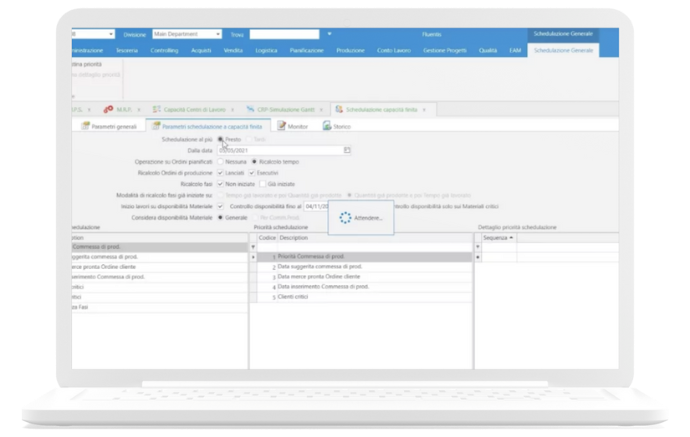The height and width of the screenshot is (437, 690).
Task: Toggle the Lanciati checkbox
Action: (x=221, y=172)
